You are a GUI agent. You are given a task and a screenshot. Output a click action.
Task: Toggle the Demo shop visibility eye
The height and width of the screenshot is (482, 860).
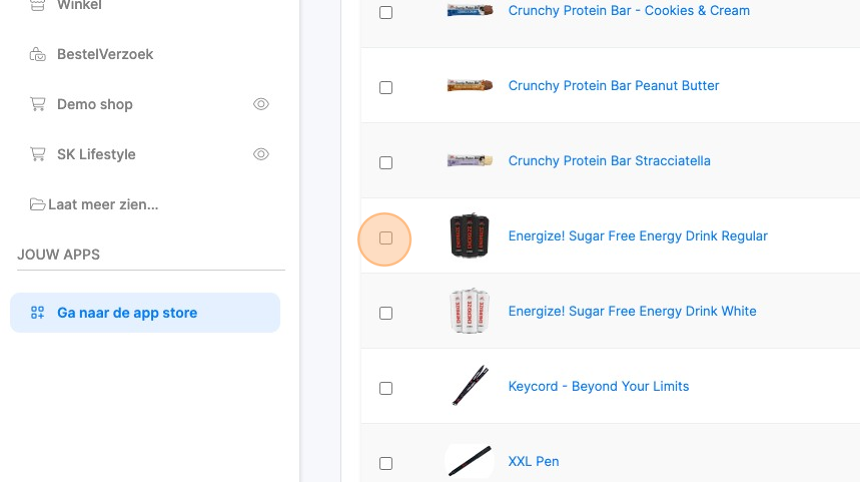[x=261, y=104]
